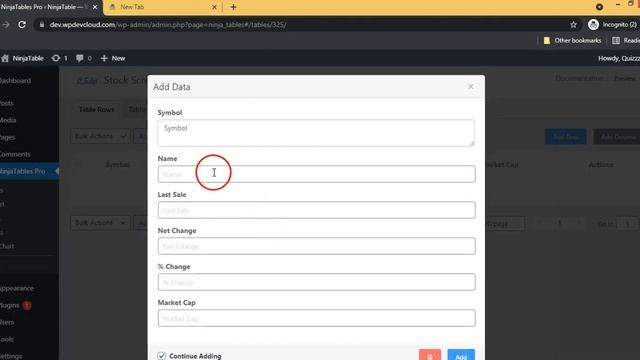Click into the Net Change field
This screenshot has width=640, height=360.
tap(316, 246)
